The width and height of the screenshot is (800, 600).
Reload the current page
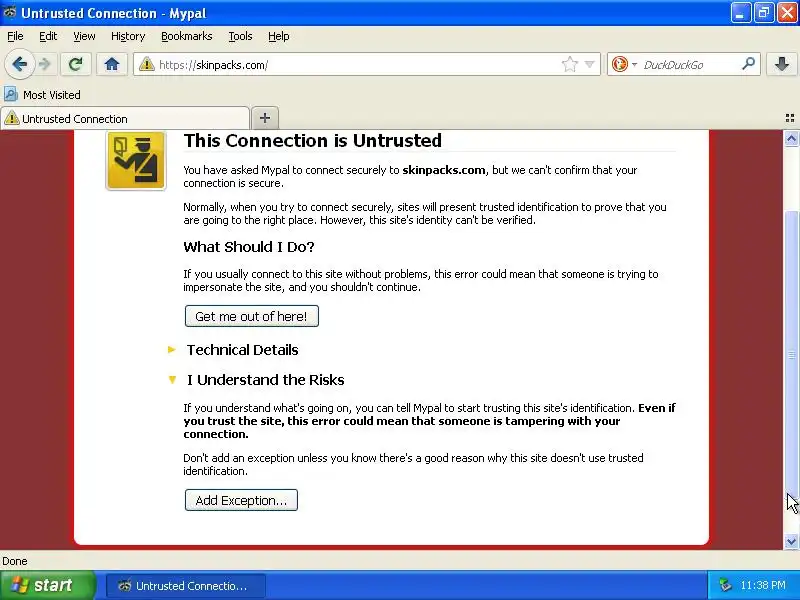point(76,64)
